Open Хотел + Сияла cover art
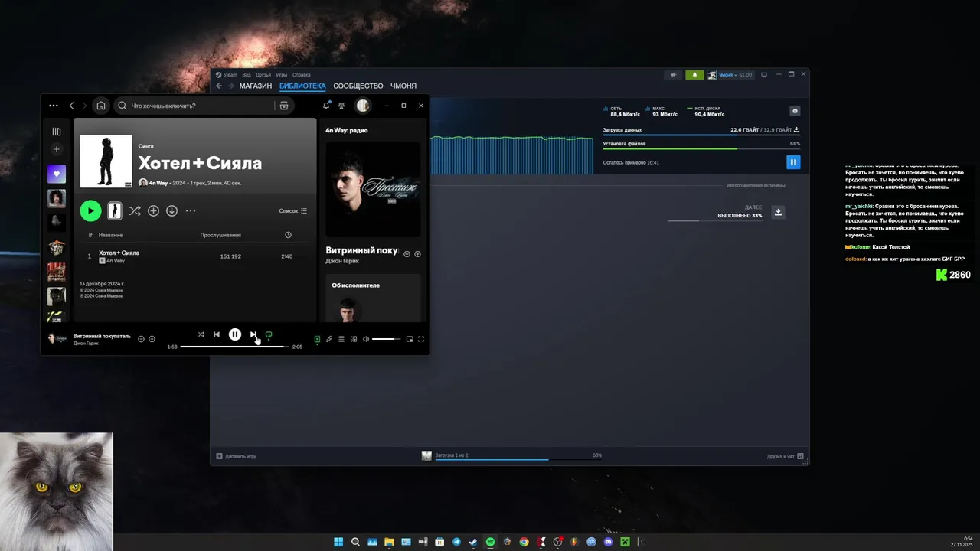The width and height of the screenshot is (980, 551). (106, 161)
